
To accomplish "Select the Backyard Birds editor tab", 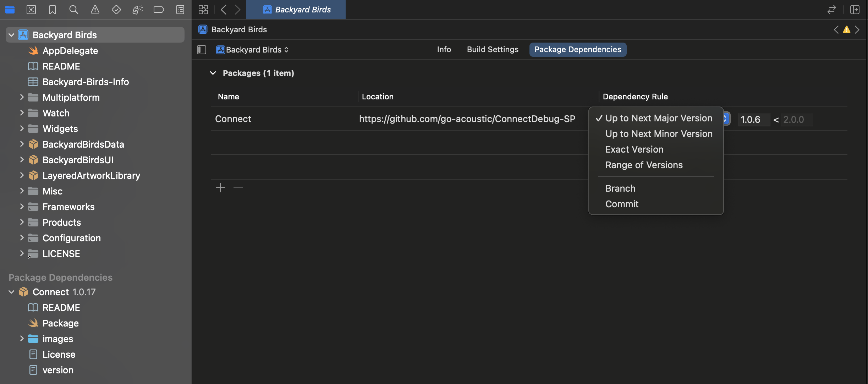I will click(296, 10).
